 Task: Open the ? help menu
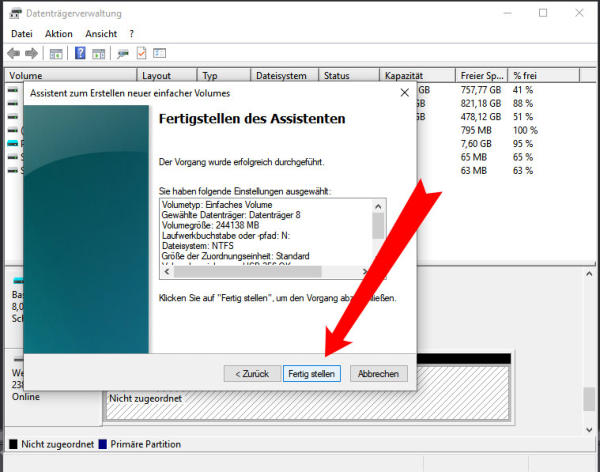point(132,34)
